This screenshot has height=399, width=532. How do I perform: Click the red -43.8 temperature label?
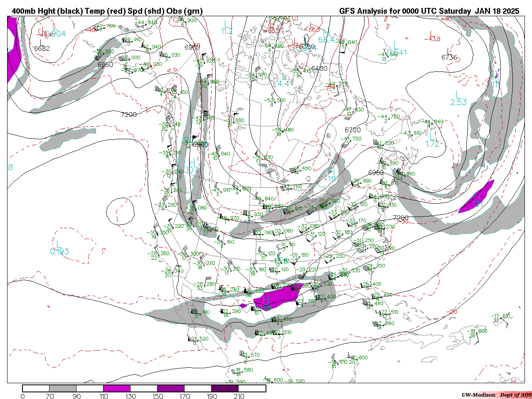pos(432,39)
